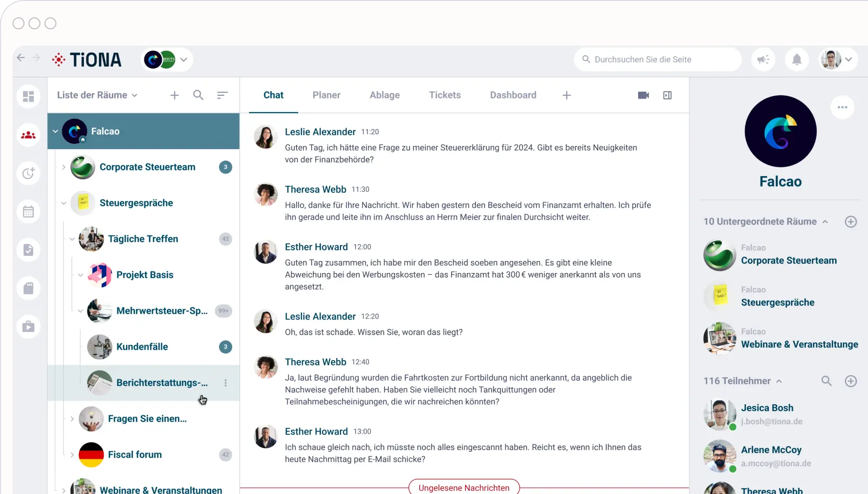The height and width of the screenshot is (494, 868).
Task: Open Webinare & Veranstaltunge in right panel
Action: tap(780, 339)
